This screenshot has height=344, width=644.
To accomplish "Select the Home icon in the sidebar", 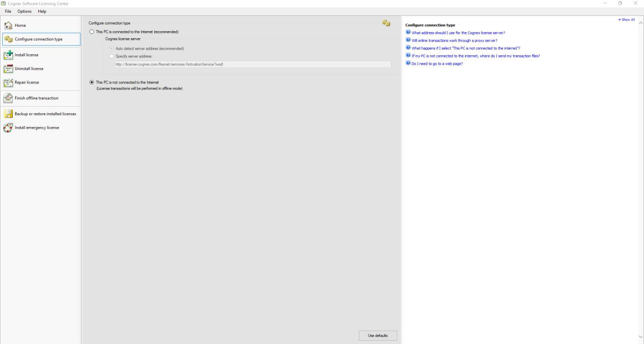I will 8,25.
